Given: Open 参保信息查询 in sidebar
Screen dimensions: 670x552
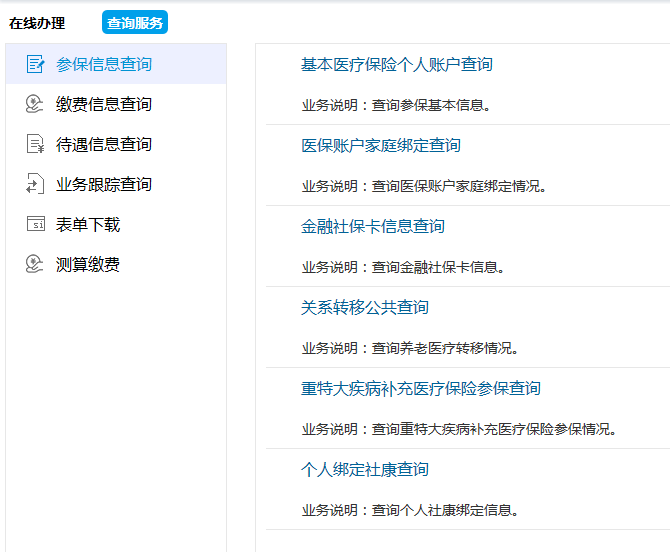Looking at the screenshot, I should pyautogui.click(x=116, y=64).
